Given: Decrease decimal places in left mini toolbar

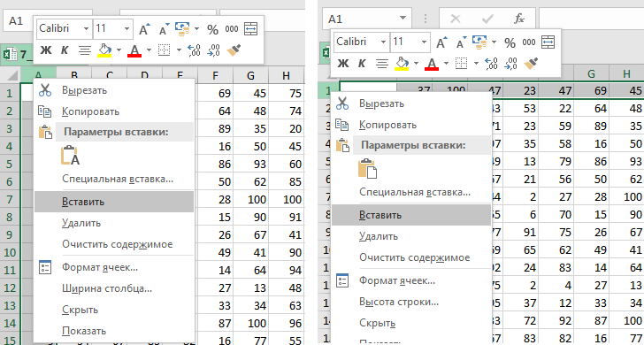Looking at the screenshot, I should [x=213, y=50].
